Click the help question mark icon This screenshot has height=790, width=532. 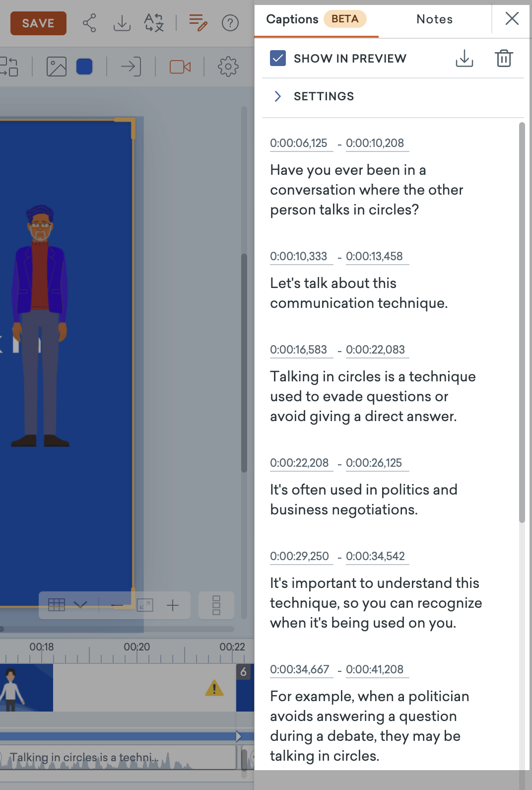[x=230, y=23]
